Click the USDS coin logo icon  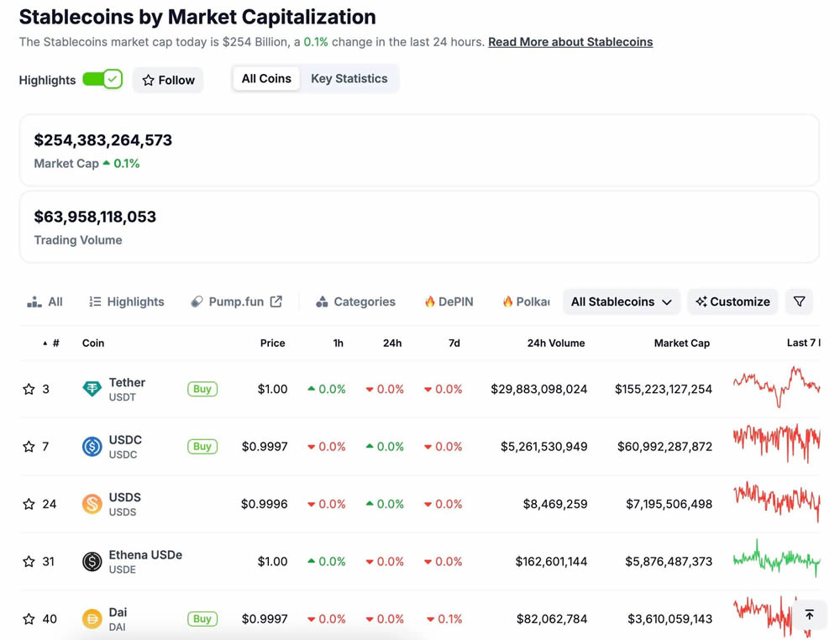[x=92, y=504]
